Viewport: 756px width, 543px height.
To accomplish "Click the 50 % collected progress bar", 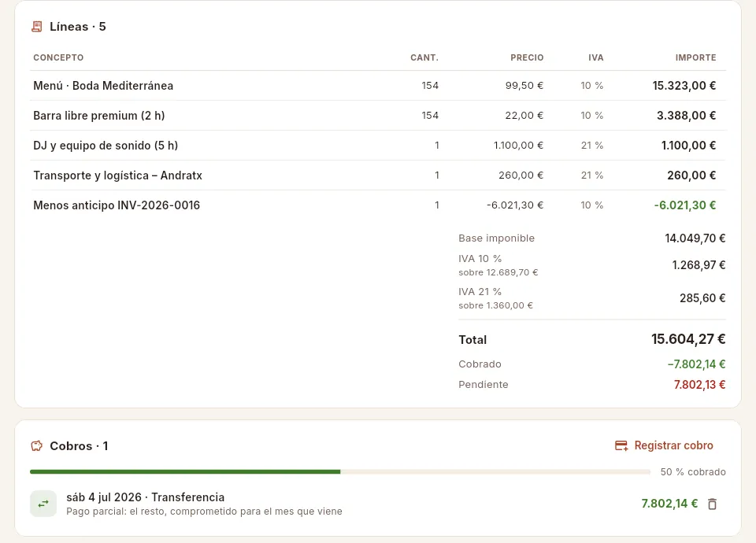I will pos(340,471).
